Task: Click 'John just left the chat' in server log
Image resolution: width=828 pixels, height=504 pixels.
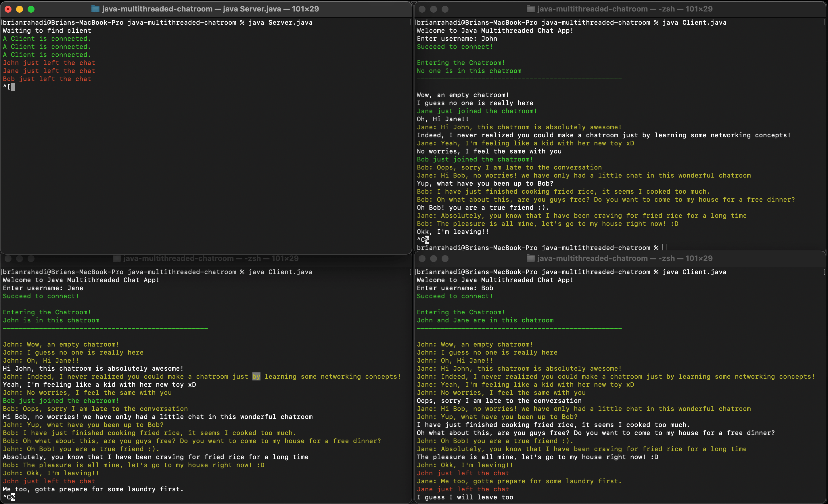Action: [49, 63]
